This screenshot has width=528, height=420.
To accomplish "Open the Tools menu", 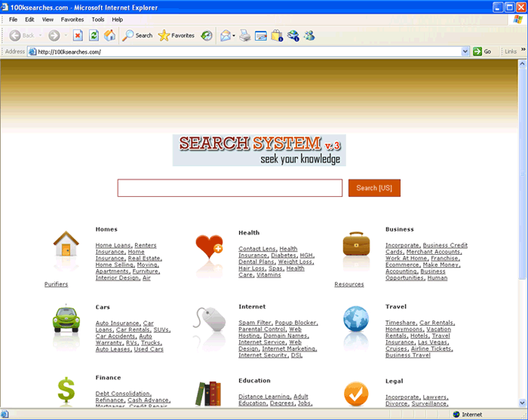I will [x=98, y=19].
